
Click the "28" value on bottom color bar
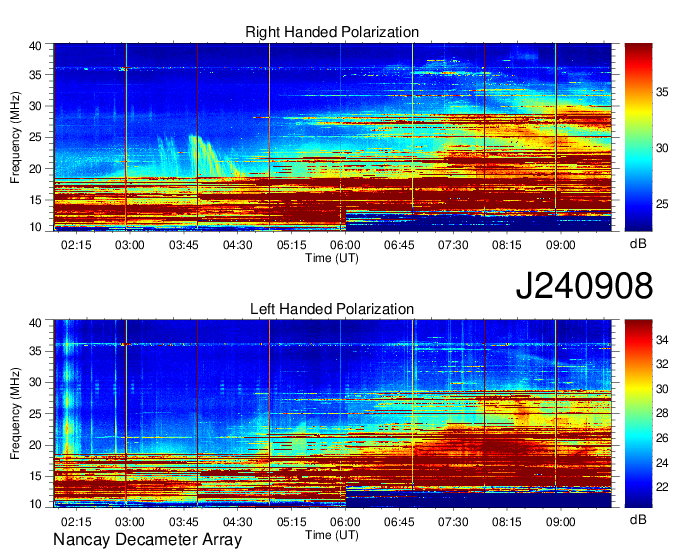[x=662, y=413]
